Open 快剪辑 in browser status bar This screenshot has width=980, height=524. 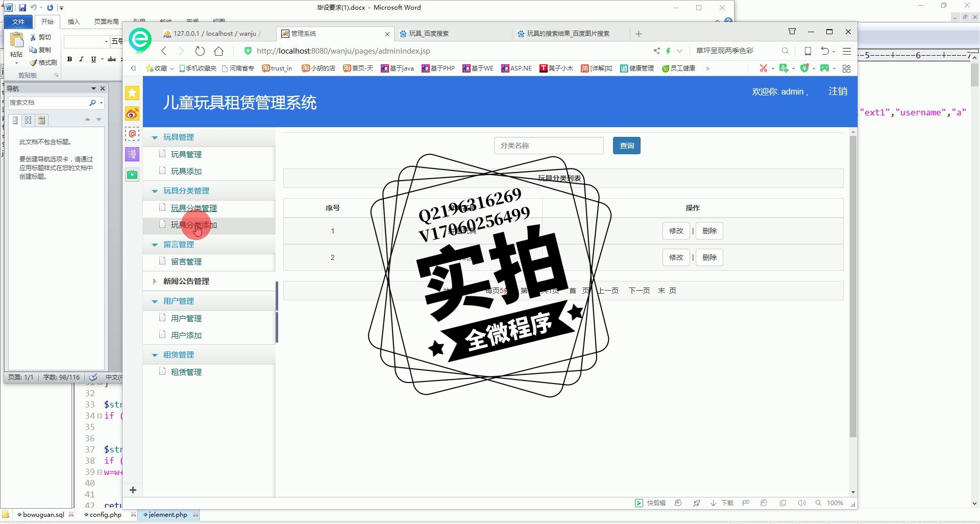(x=650, y=503)
